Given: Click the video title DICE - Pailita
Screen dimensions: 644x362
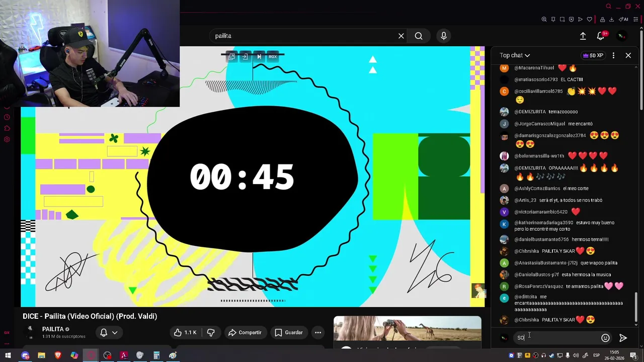Looking at the screenshot, I should click(90, 316).
